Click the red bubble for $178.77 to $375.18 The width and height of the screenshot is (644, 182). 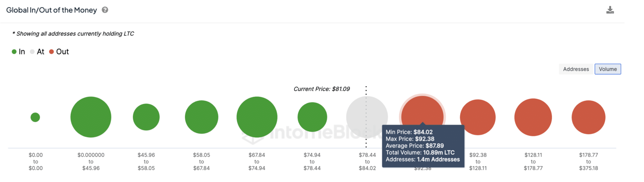[588, 117]
